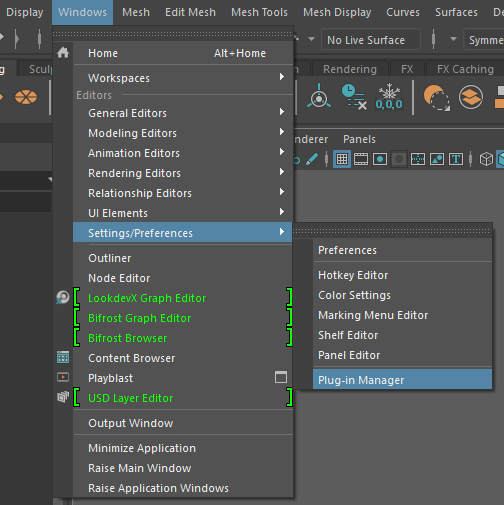The image size is (504, 505).
Task: Open the Plug-in Manager
Action: (x=403, y=379)
